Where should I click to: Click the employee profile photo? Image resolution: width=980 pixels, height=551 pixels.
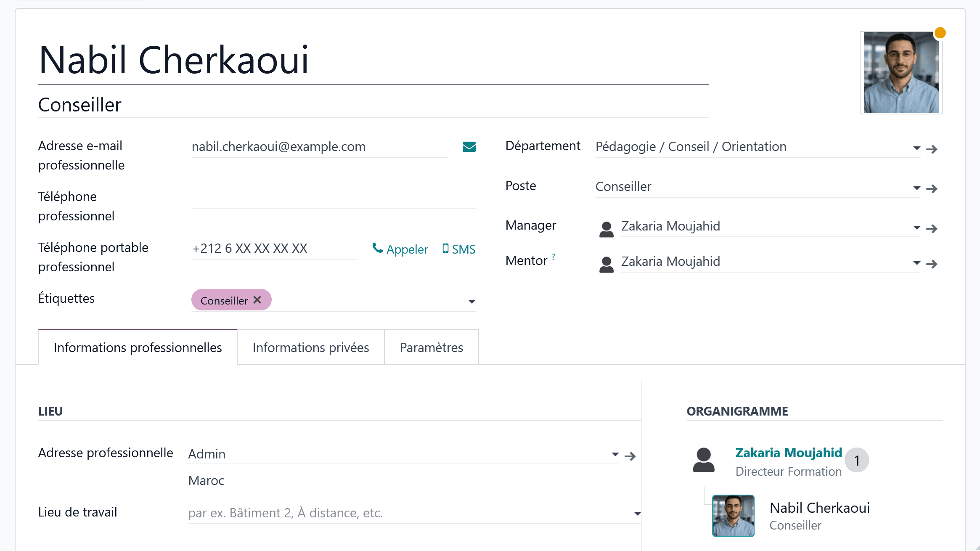[x=901, y=72]
